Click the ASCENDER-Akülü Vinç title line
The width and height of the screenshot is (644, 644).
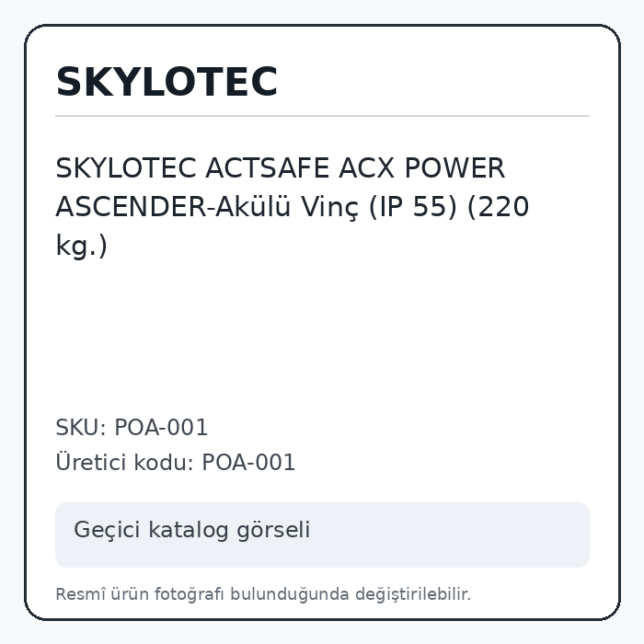pos(207,207)
